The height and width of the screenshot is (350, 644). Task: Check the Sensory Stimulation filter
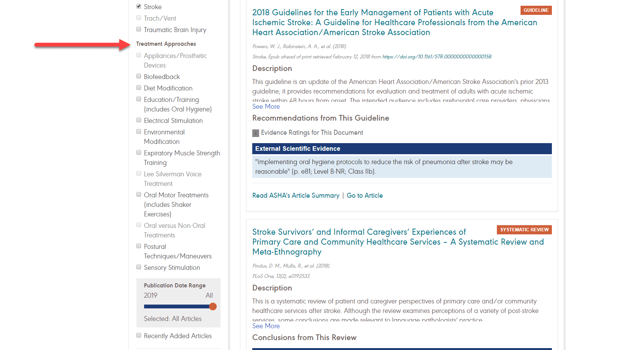click(139, 267)
